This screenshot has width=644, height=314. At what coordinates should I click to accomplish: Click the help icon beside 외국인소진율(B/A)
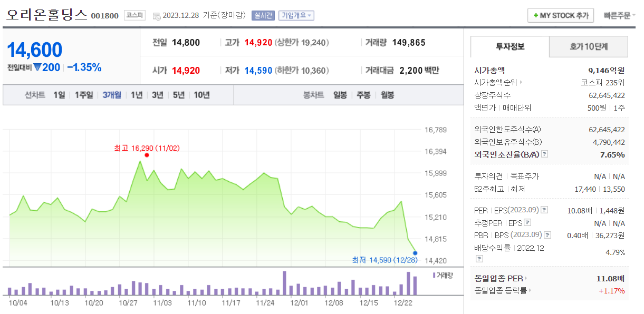(x=545, y=154)
